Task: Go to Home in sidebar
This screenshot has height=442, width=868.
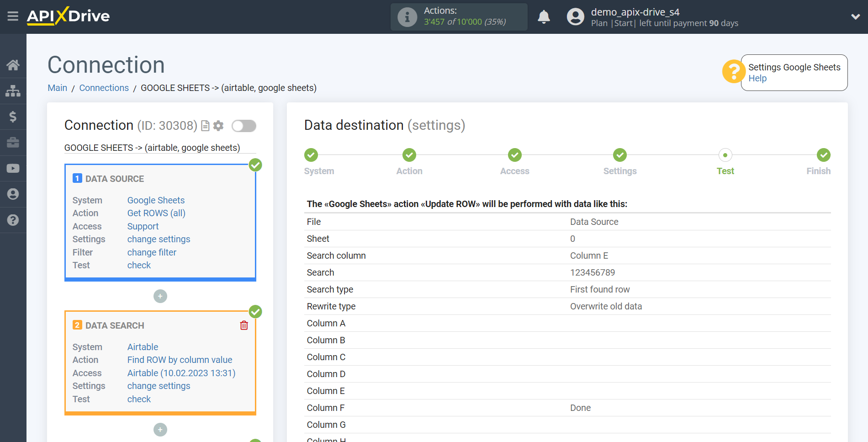Action: (x=13, y=65)
